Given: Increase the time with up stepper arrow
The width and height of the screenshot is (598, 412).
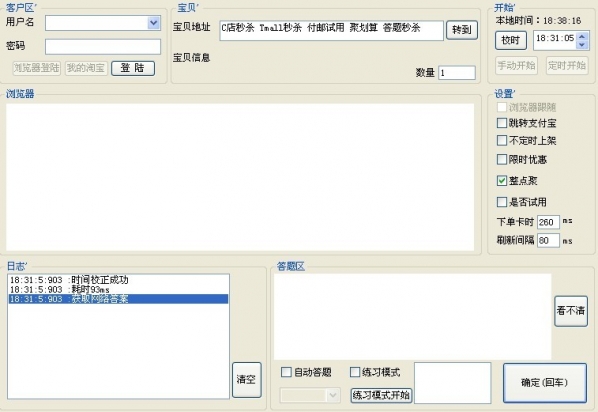Looking at the screenshot, I should tap(582, 36).
